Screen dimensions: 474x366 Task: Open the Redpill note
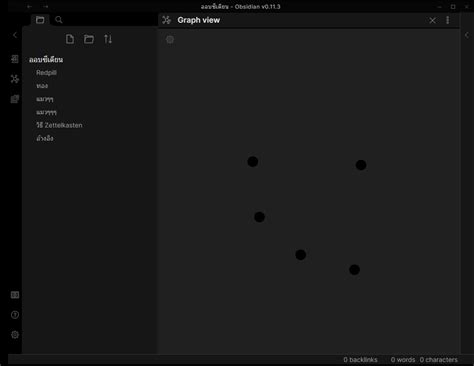click(46, 73)
